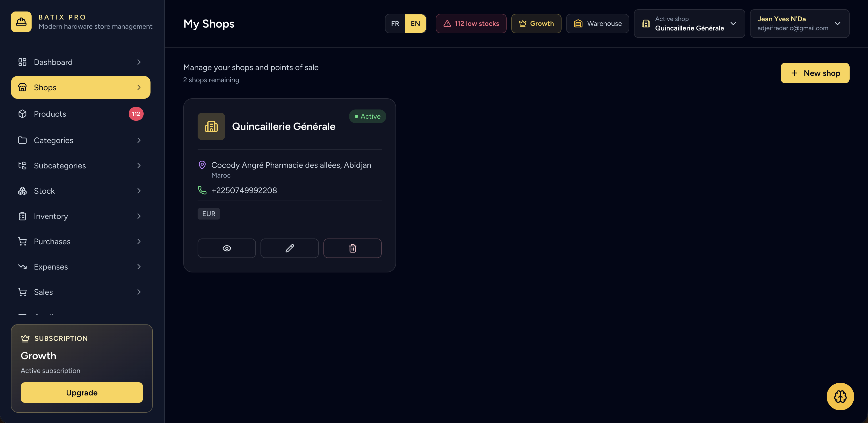Click the shop building icon on Quincaillerie card
Viewport: 868px width, 423px height.
pyautogui.click(x=211, y=126)
